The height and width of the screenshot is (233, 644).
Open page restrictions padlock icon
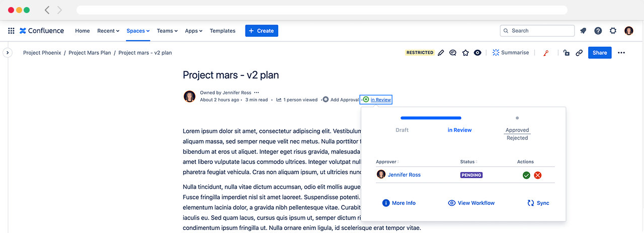[x=567, y=53]
